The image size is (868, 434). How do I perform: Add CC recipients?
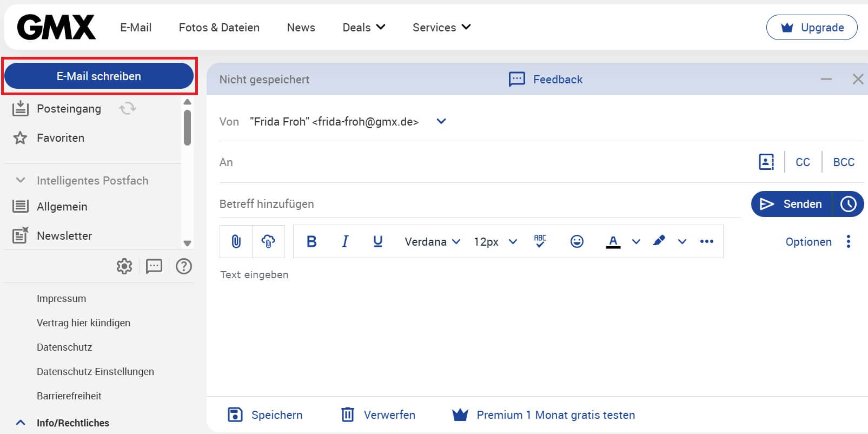(x=803, y=162)
